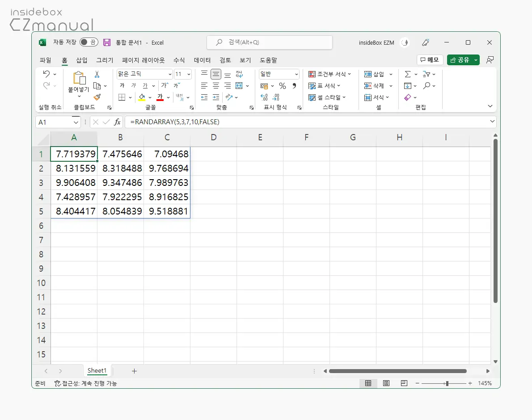Screen dimensions: 532x420
Task: Click the Wrap Text icon
Action: (x=239, y=74)
